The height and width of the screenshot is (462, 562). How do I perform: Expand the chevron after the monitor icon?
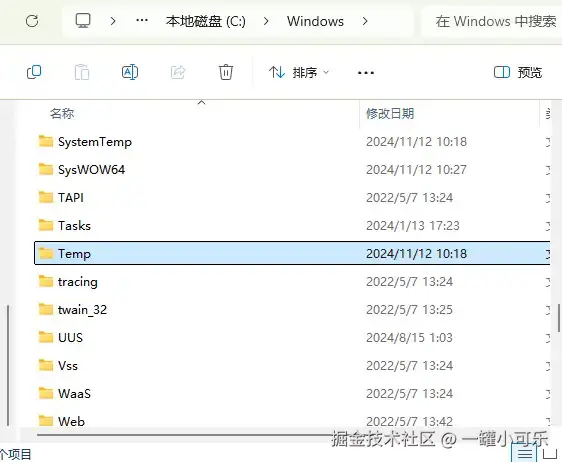(113, 21)
